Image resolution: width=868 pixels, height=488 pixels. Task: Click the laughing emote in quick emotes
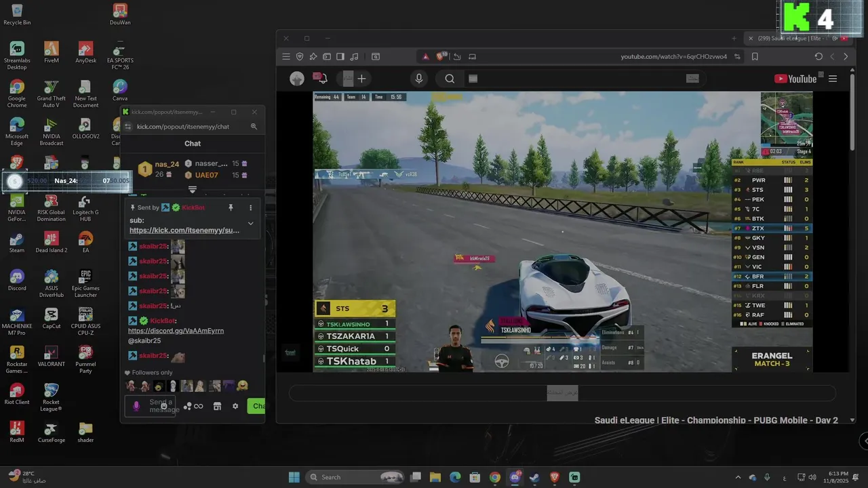(x=243, y=386)
